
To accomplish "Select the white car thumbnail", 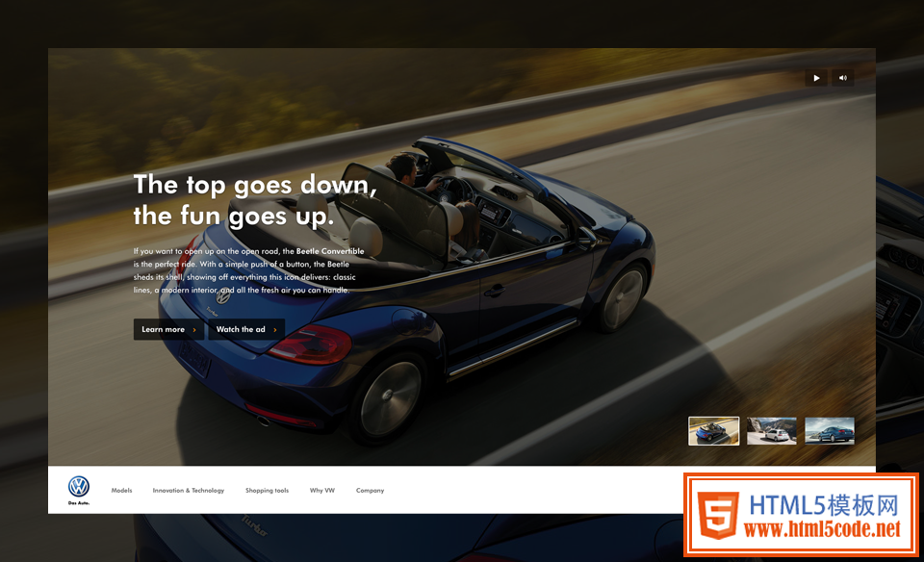I will coord(771,430).
